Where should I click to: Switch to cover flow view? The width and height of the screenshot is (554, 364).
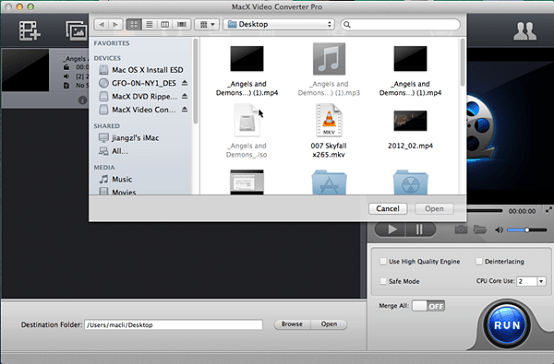(182, 24)
